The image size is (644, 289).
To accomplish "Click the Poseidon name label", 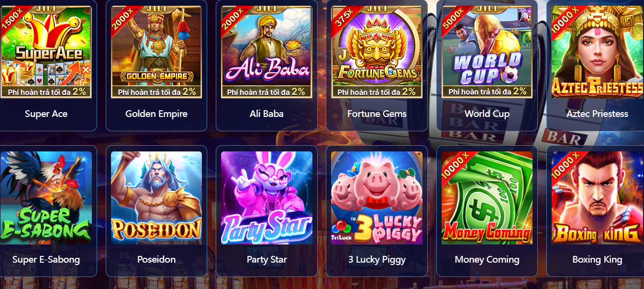I will (x=156, y=259).
